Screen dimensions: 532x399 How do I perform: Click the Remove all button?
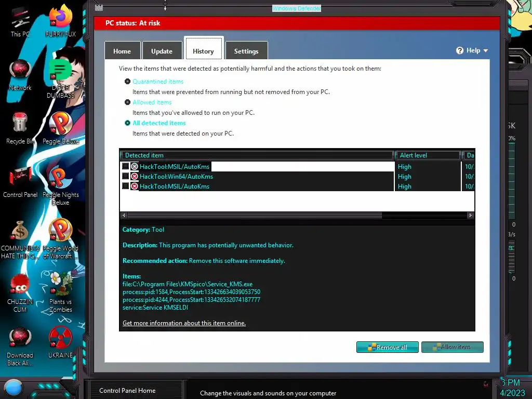point(387,347)
